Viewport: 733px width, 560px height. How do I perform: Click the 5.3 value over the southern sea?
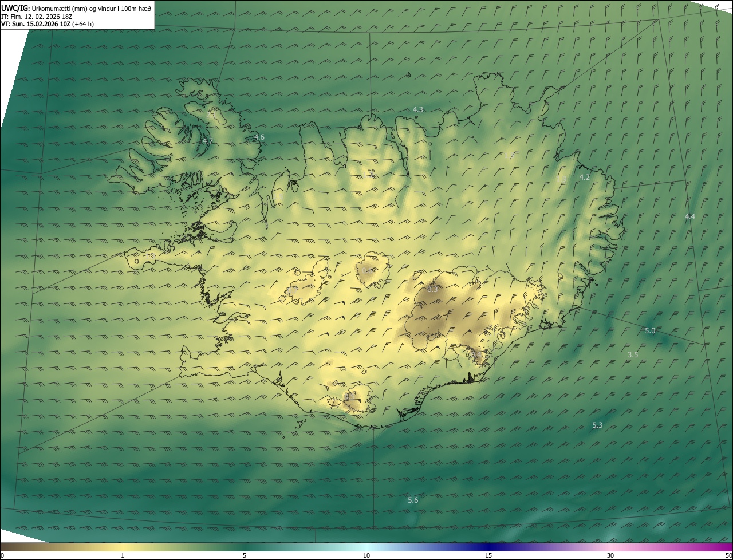597,425
